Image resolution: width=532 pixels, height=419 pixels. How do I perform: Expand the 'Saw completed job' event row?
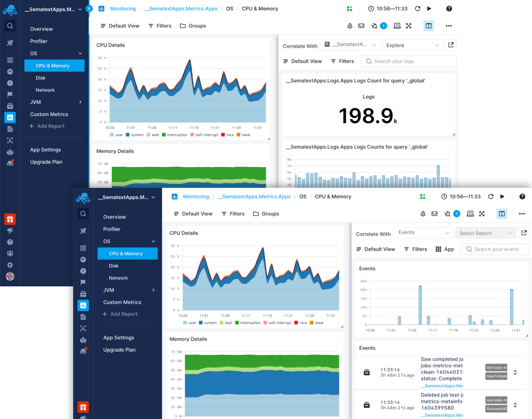click(x=515, y=372)
